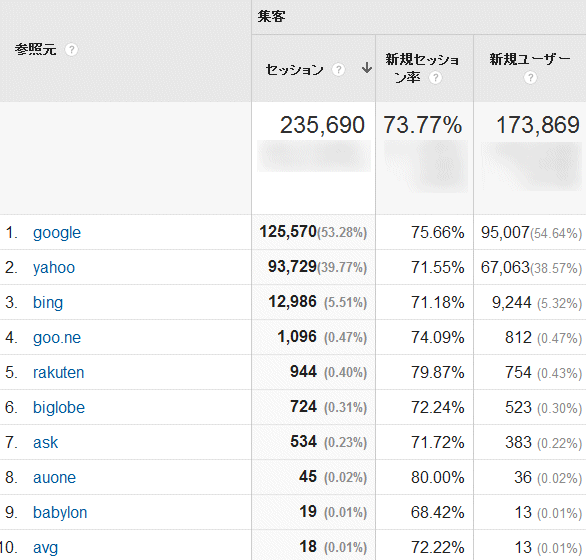Screen dimensions: 586x560
Task: Sort by 新規セッション率 column header
Action: tap(422, 68)
